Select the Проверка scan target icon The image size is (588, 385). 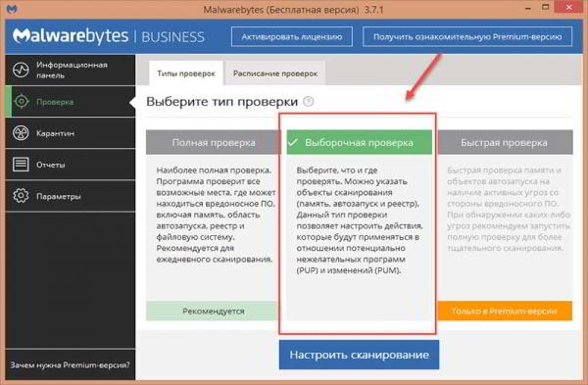click(x=22, y=101)
